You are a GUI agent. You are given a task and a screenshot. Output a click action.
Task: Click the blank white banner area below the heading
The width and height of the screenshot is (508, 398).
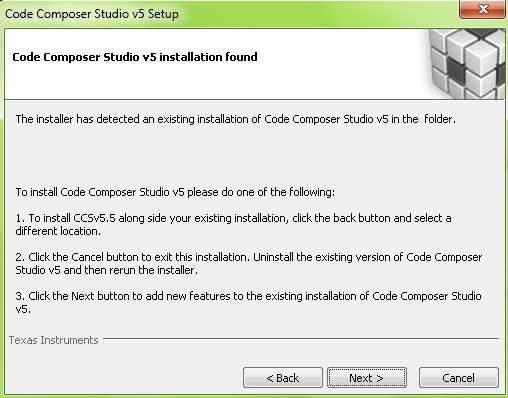(213, 82)
